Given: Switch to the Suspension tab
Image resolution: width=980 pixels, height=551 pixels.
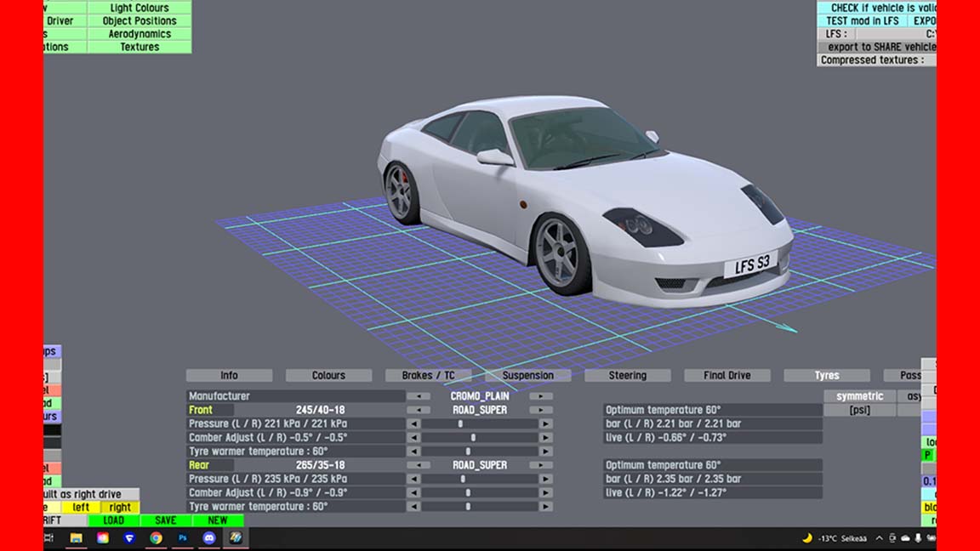Looking at the screenshot, I should [527, 376].
